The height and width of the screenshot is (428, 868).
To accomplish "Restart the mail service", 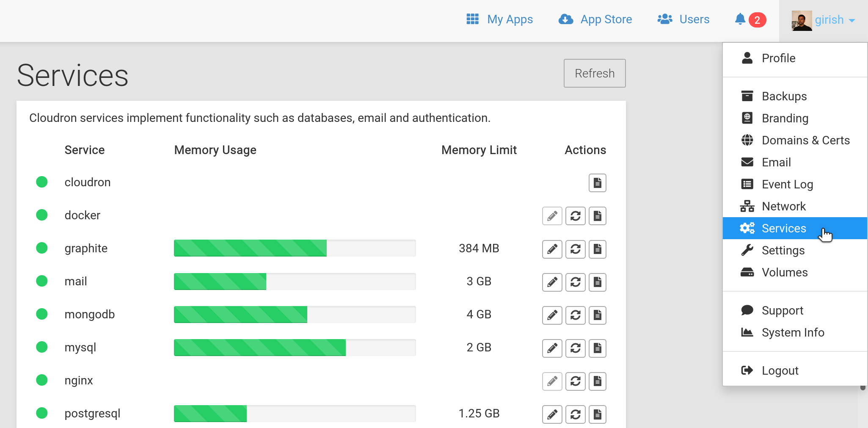I will click(x=575, y=282).
